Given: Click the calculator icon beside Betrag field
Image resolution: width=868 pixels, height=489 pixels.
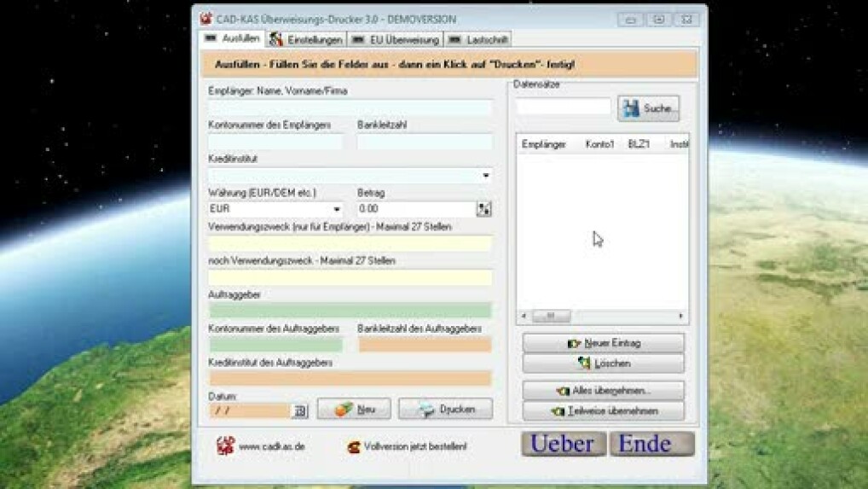Looking at the screenshot, I should click(x=484, y=209).
